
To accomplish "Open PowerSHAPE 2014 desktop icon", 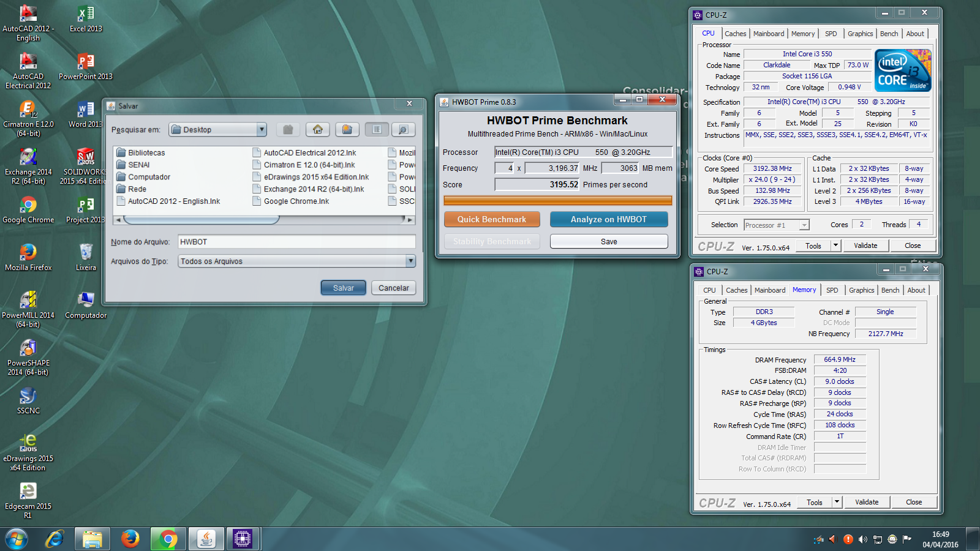I will [x=28, y=358].
